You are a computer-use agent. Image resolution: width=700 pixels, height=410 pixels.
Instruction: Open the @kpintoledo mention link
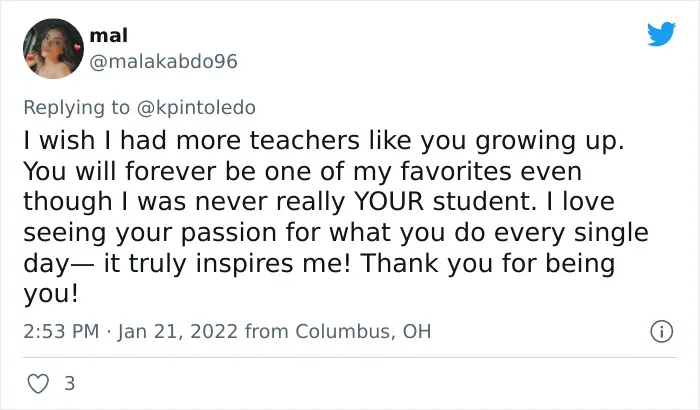pos(196,108)
